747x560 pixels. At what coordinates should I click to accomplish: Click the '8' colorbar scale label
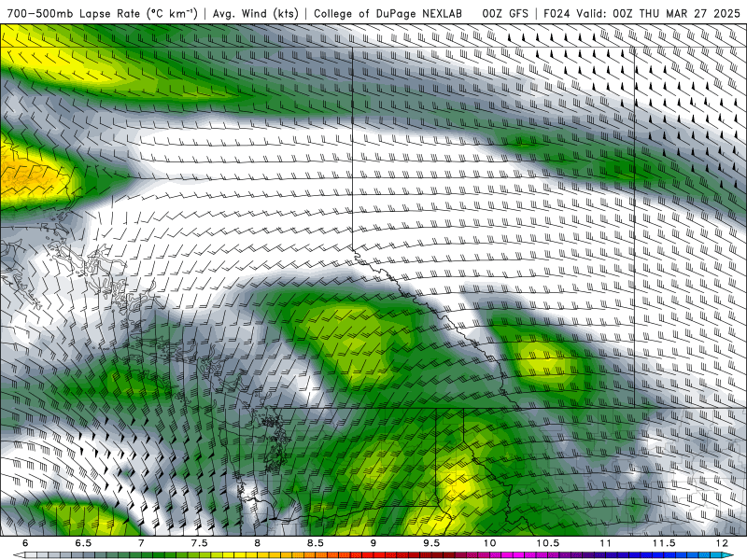click(x=258, y=543)
